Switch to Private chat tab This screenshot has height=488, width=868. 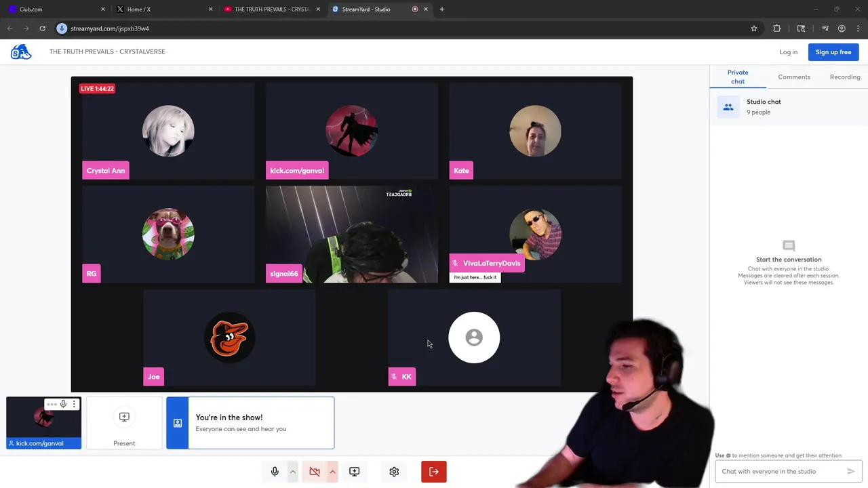738,77
